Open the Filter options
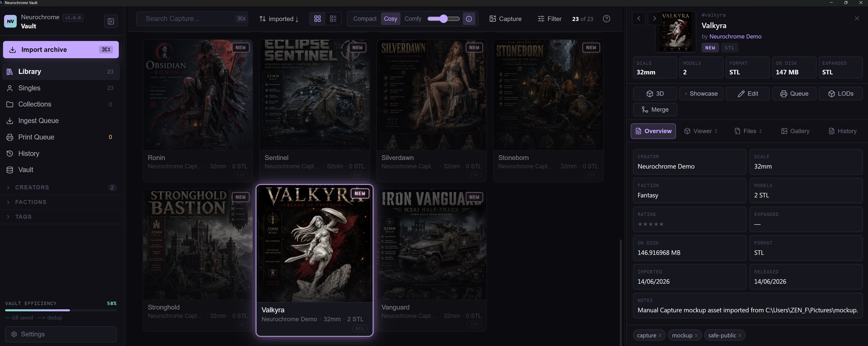Screen dimensions: 868x346 point(549,19)
